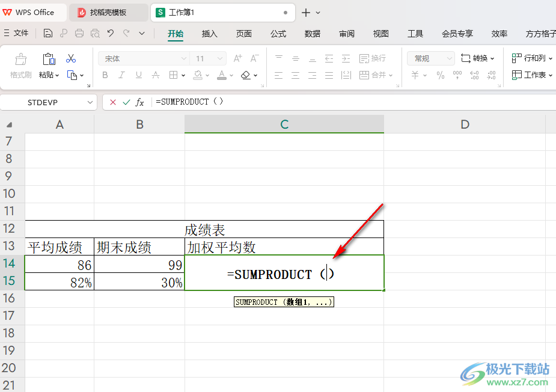Click cell containing 86
556x392 pixels.
pyautogui.click(x=60, y=265)
